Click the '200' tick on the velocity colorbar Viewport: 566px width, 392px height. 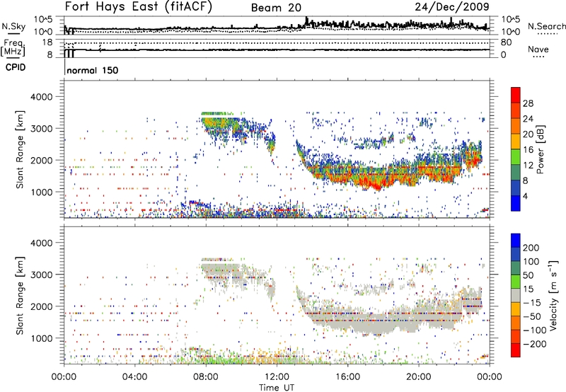pos(531,248)
